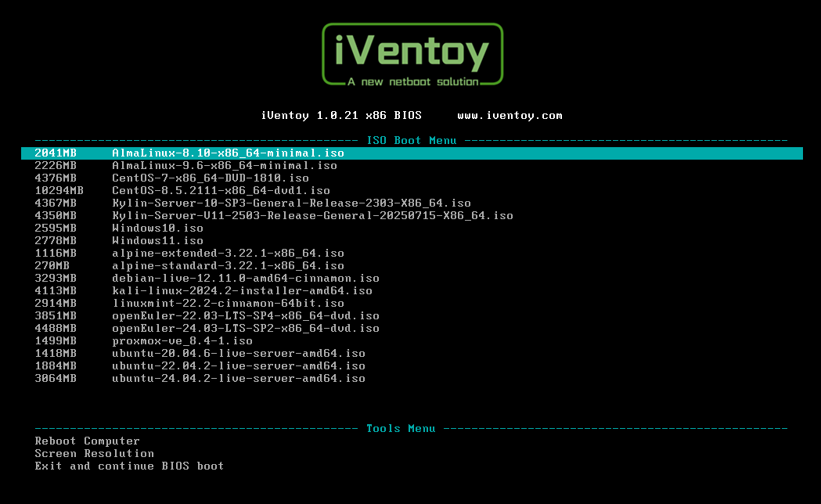Select openEuler-22.03-LTS-SP4 ISO

click(x=246, y=316)
